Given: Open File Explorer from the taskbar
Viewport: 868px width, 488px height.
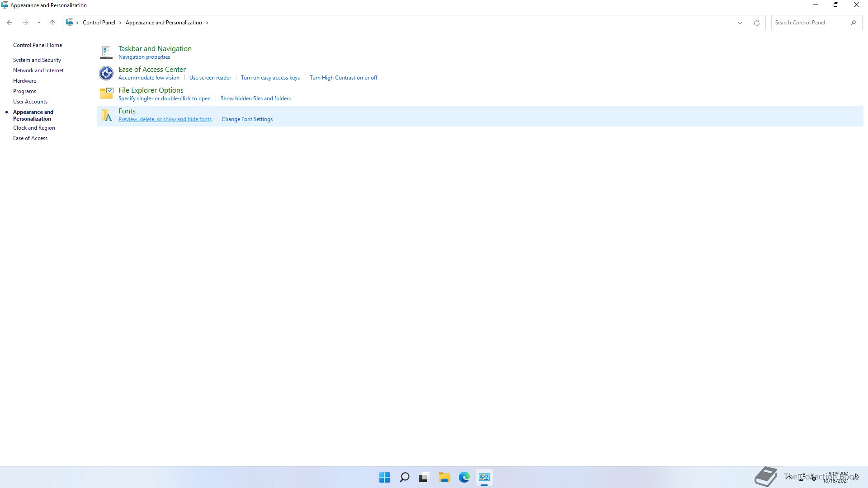Looking at the screenshot, I should click(444, 477).
